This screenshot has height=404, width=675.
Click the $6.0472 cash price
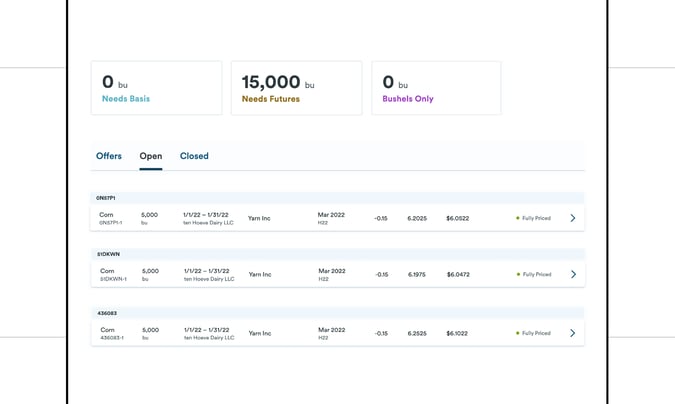(x=458, y=274)
